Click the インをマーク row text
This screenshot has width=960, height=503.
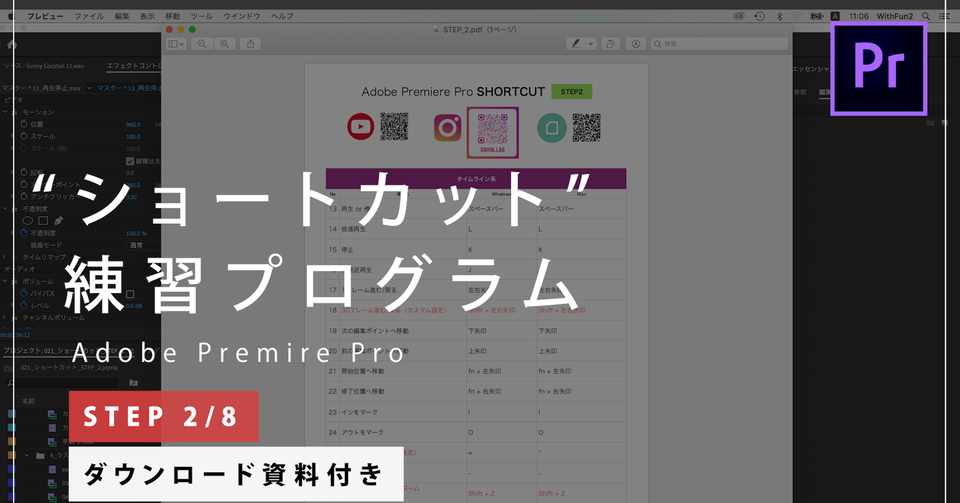click(359, 412)
